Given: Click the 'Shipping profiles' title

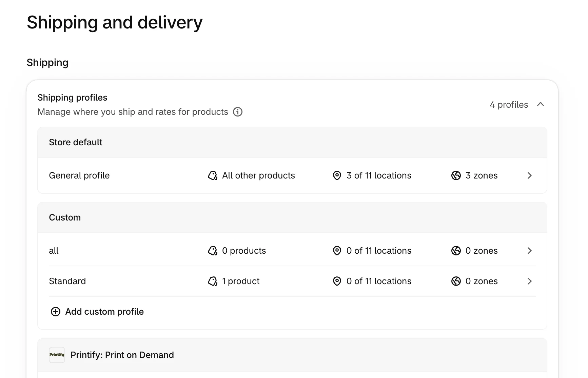Looking at the screenshot, I should pyautogui.click(x=72, y=98).
